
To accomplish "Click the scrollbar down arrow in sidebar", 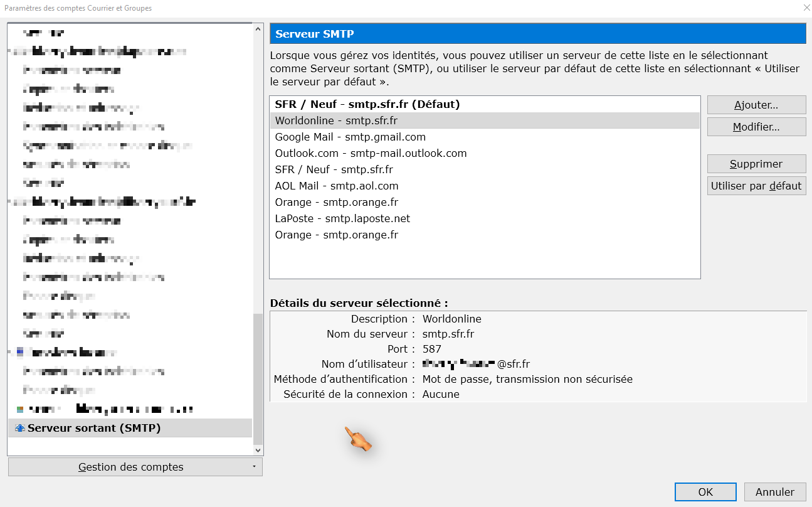I will (257, 450).
